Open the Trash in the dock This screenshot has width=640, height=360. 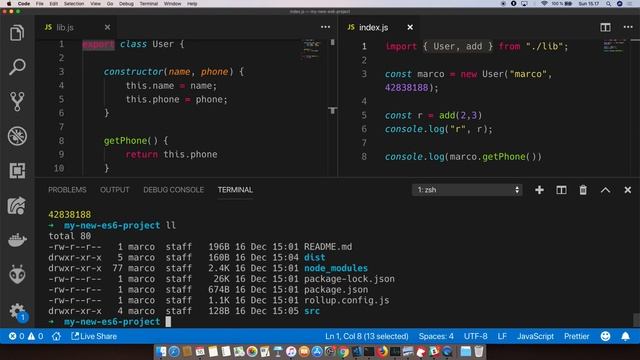479,351
